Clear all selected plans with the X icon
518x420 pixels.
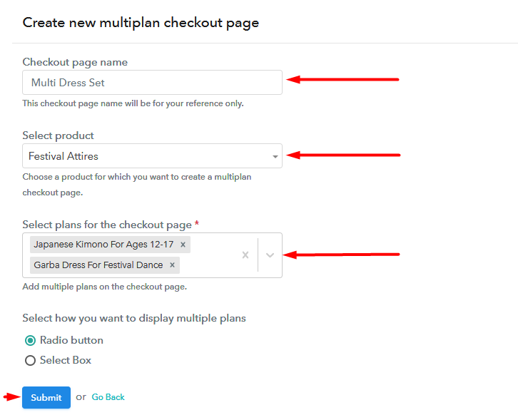click(x=245, y=255)
